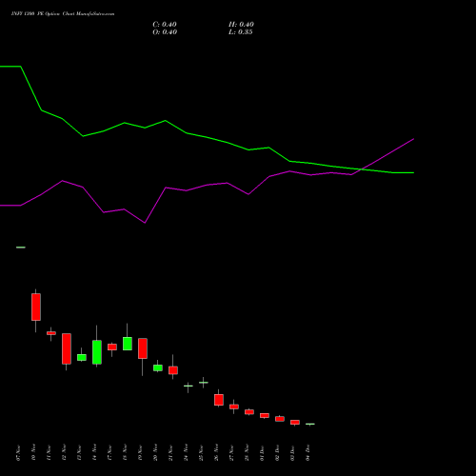The width and height of the screenshot is (476, 476).
Task: Select the 18 Nov date label
Action: point(125,453)
